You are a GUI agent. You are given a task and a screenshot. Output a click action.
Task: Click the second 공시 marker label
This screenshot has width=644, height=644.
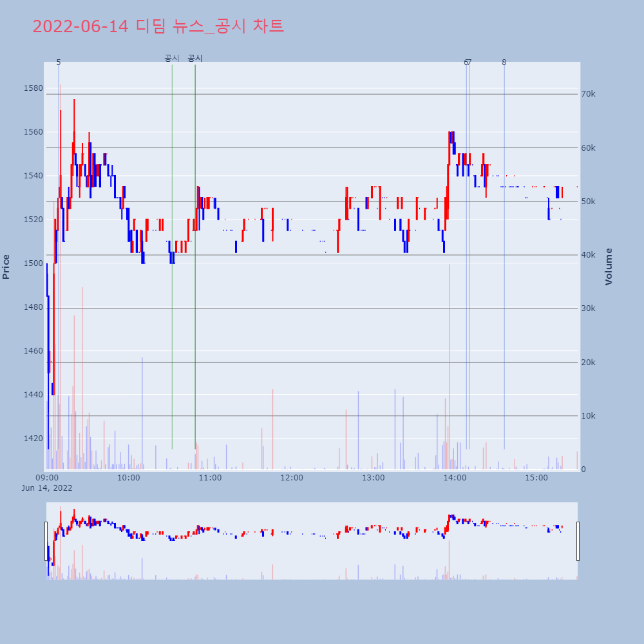point(195,58)
